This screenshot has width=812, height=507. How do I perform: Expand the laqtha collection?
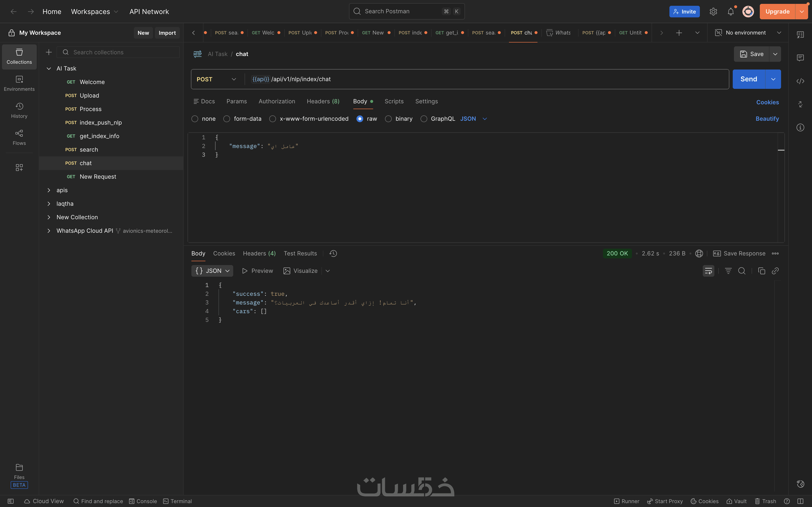pyautogui.click(x=49, y=204)
